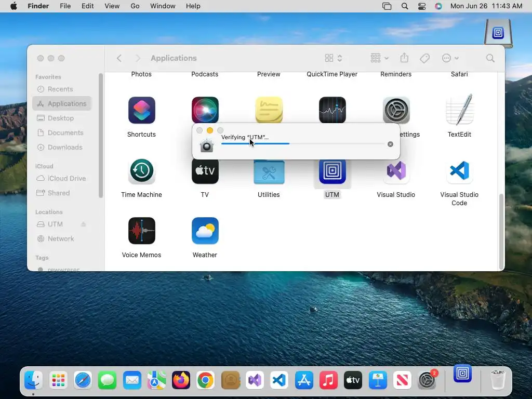Click the Edit Tags toolbar button
The width and height of the screenshot is (532, 399).
424,58
